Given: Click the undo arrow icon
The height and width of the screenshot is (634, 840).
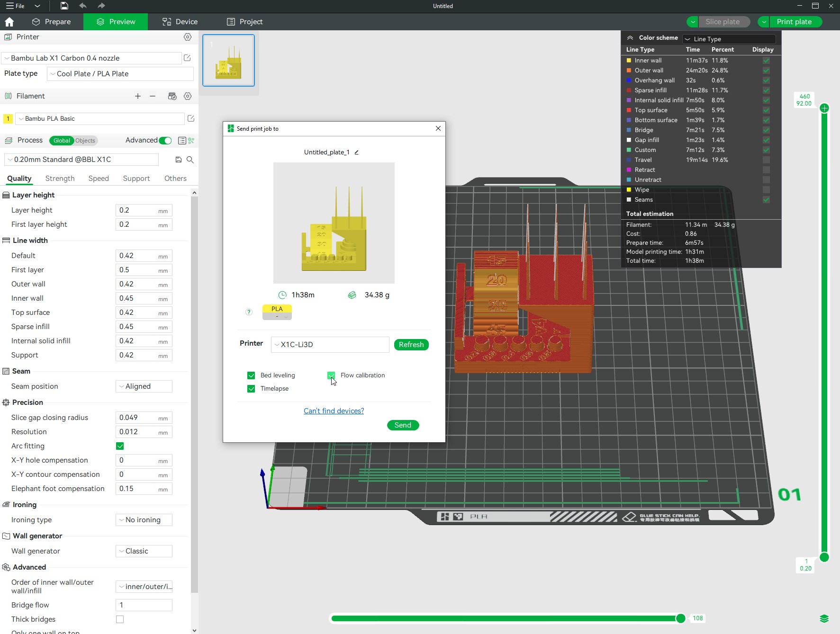Looking at the screenshot, I should click(x=83, y=6).
